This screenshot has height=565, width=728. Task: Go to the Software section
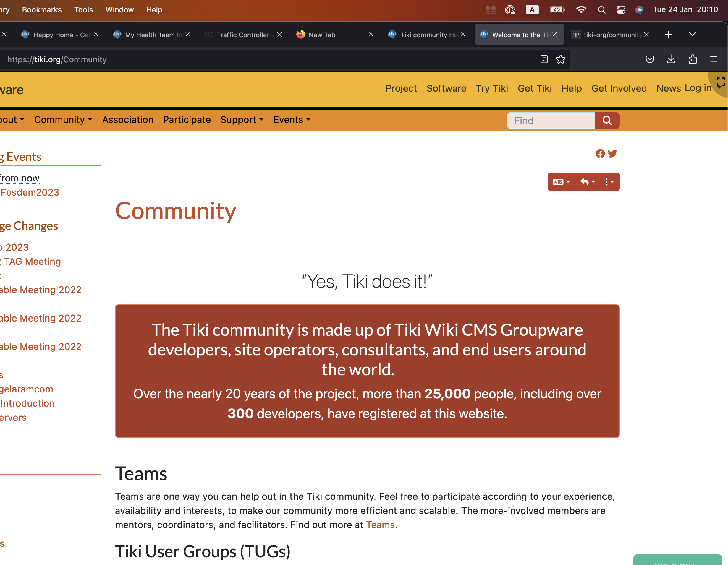[x=446, y=88]
